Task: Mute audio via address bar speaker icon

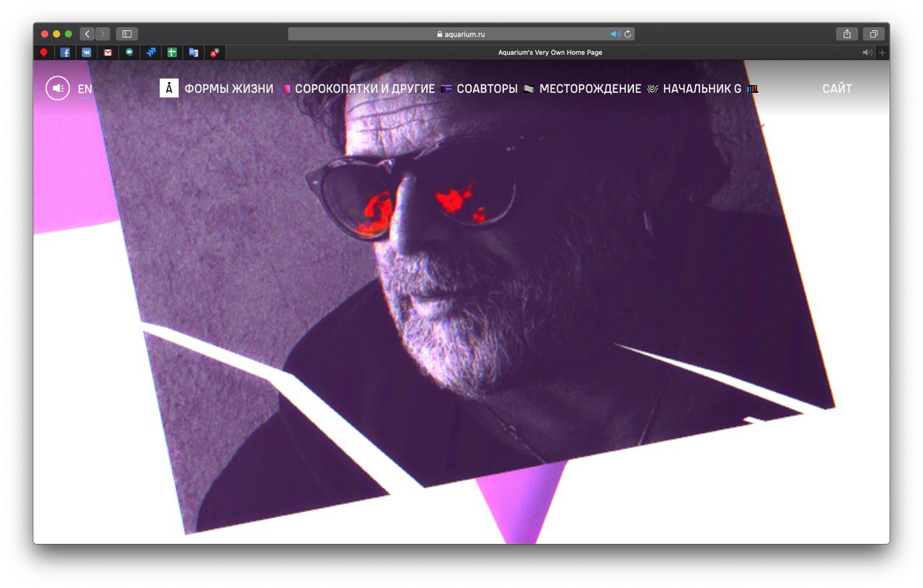Action: [x=615, y=34]
